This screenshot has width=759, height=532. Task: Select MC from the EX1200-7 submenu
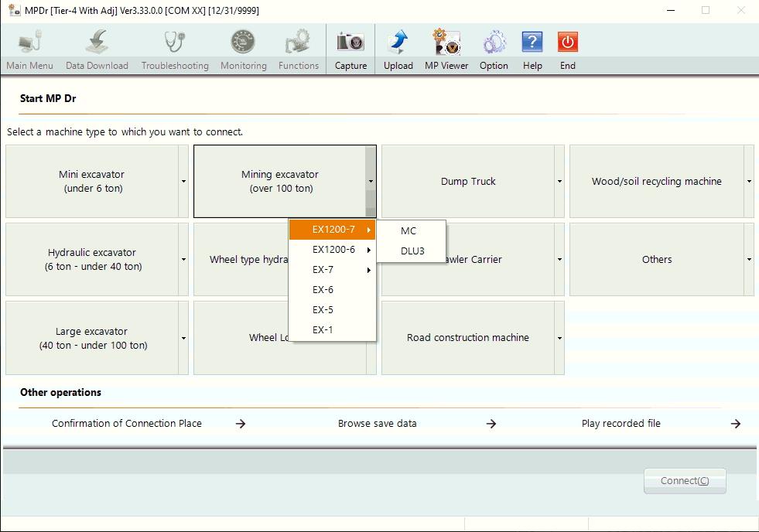[x=409, y=230]
